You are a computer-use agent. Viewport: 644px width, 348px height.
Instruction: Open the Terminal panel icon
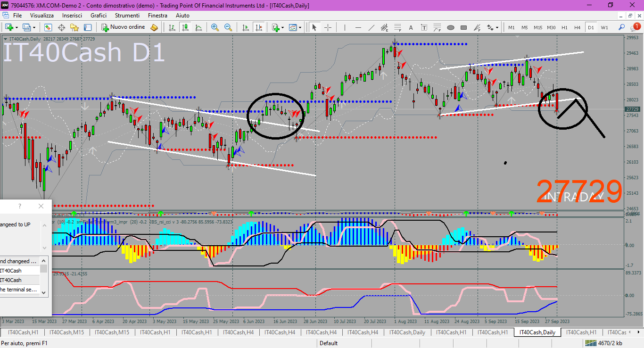88,27
